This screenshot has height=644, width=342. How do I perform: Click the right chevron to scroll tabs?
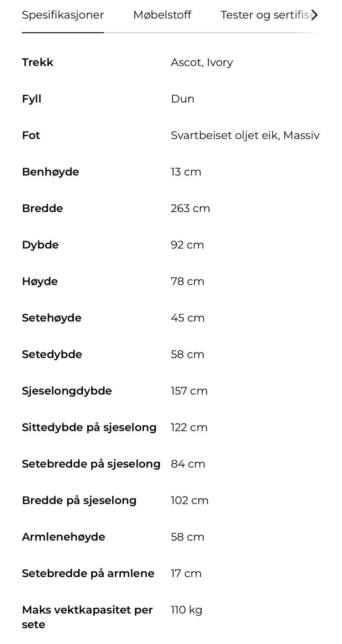[315, 15]
